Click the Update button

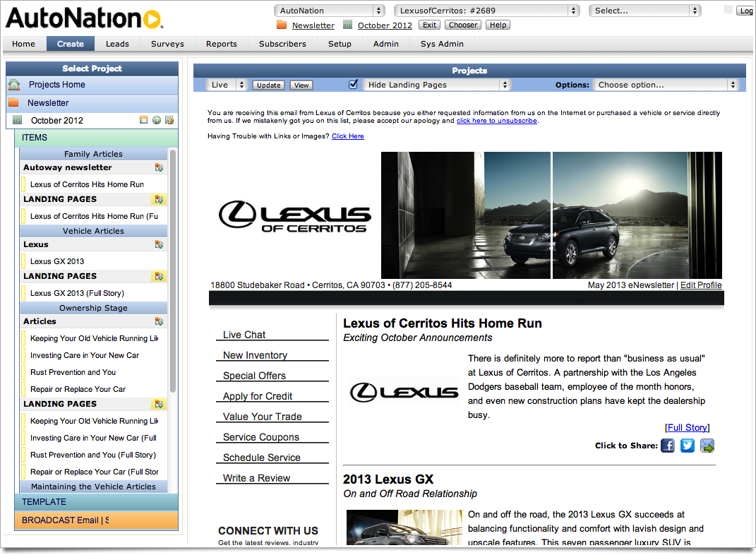(268, 85)
